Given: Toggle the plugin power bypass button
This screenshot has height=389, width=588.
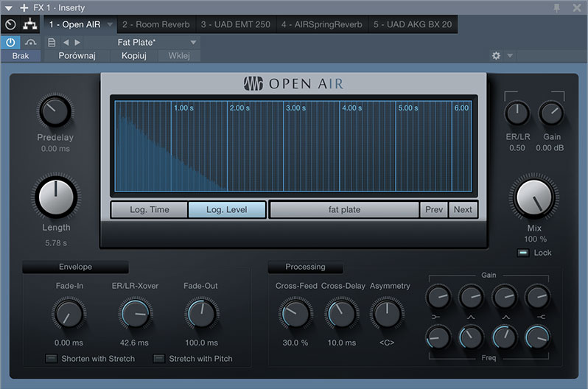Looking at the screenshot, I should click(10, 43).
